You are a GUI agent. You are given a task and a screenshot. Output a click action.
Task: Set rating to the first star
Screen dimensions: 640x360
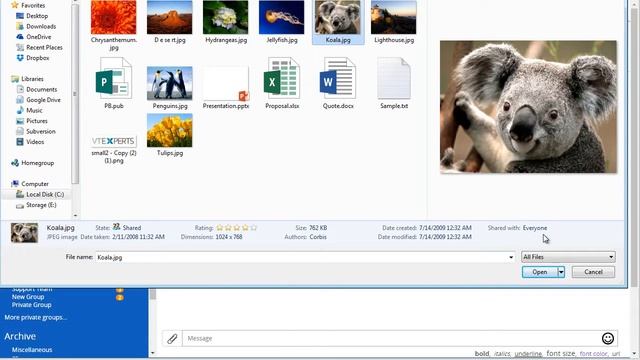[220, 228]
